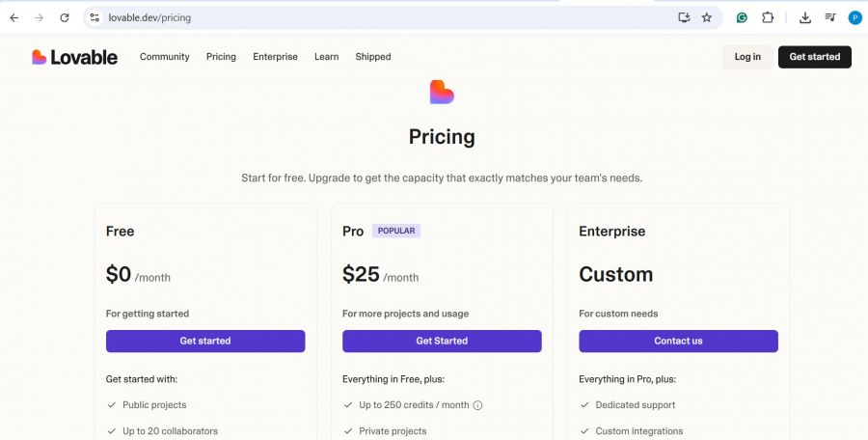Click 'Everything in Pro, plus:' text

click(x=627, y=379)
